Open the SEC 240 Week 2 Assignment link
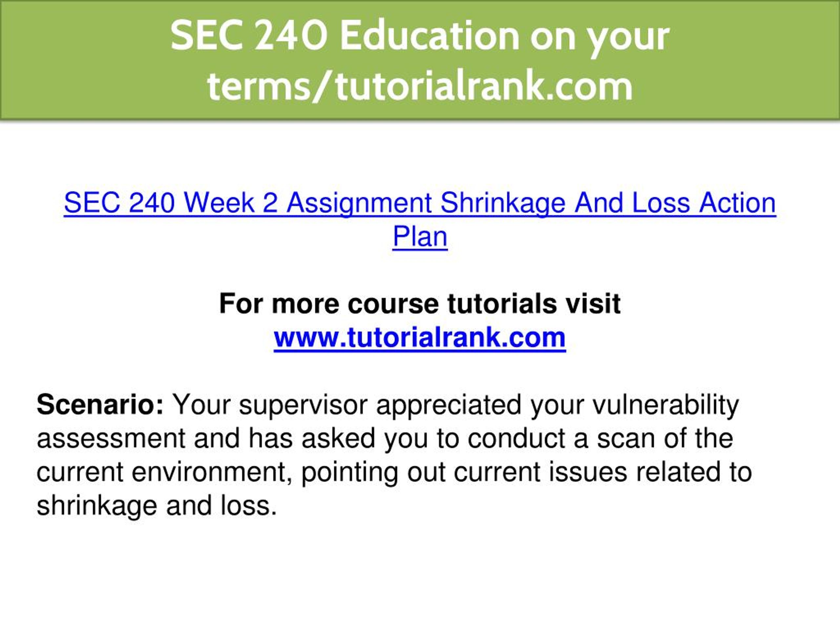This screenshot has width=840, height=630. (420, 220)
